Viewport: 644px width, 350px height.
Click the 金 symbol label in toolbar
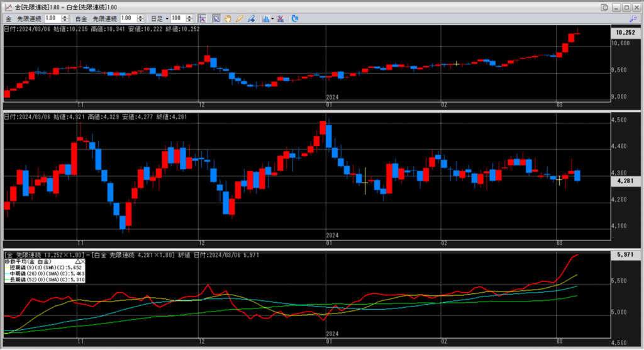(x=9, y=19)
